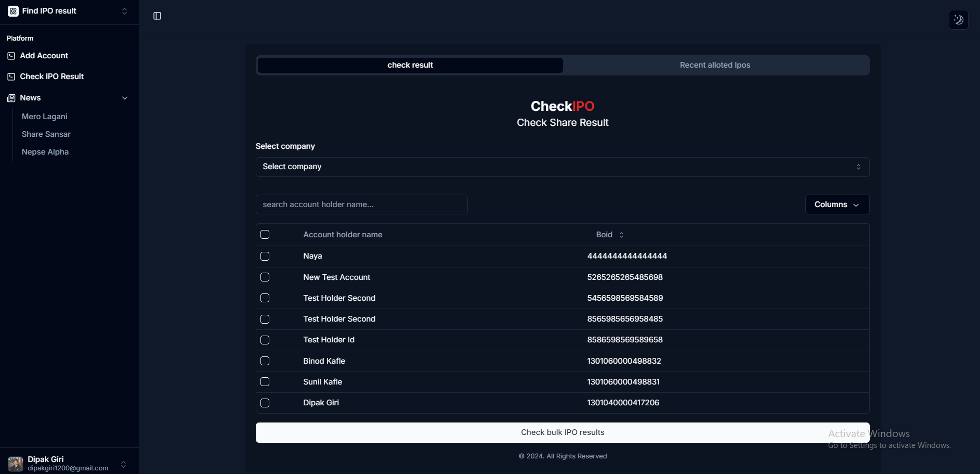This screenshot has width=980, height=474.
Task: Tick the checkbox for Test Holder Id
Action: coord(265,340)
